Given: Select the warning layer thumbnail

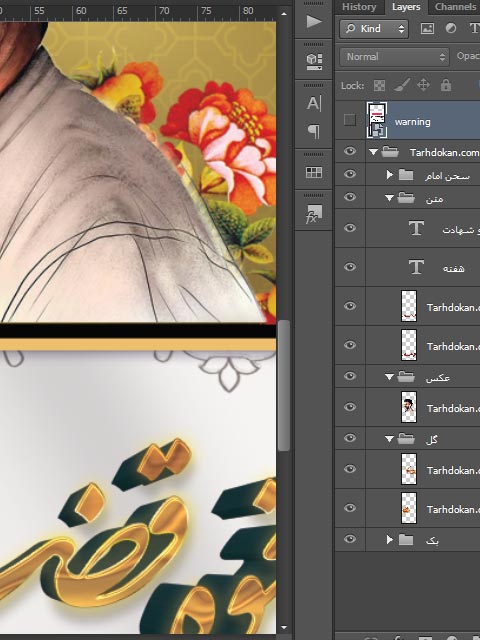Looking at the screenshot, I should point(377,120).
